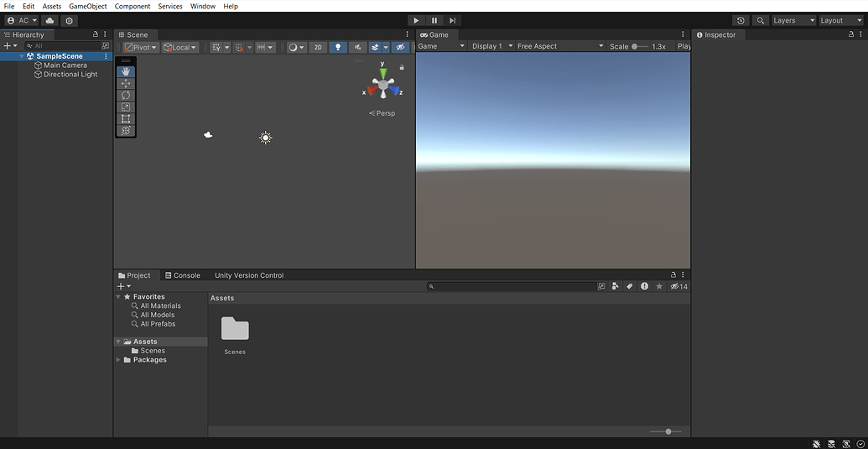Click the red X axis cone
The width and height of the screenshot is (868, 449).
[x=372, y=91]
